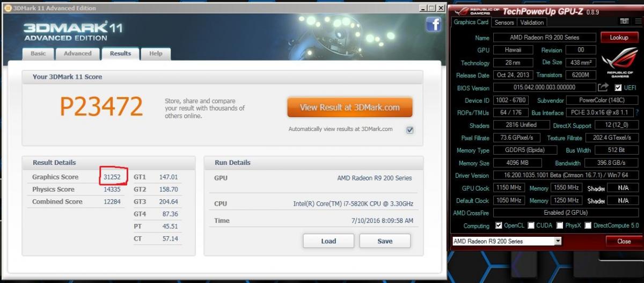Open the Basic tab in 3DMark 11
The height and width of the screenshot is (283, 644).
(39, 54)
